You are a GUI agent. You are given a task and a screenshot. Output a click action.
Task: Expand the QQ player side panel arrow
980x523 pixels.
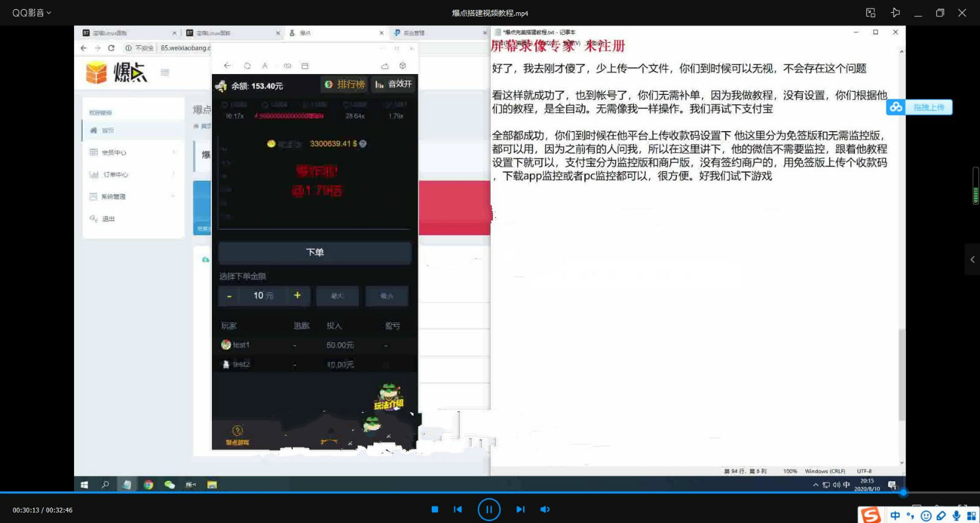coord(973,260)
